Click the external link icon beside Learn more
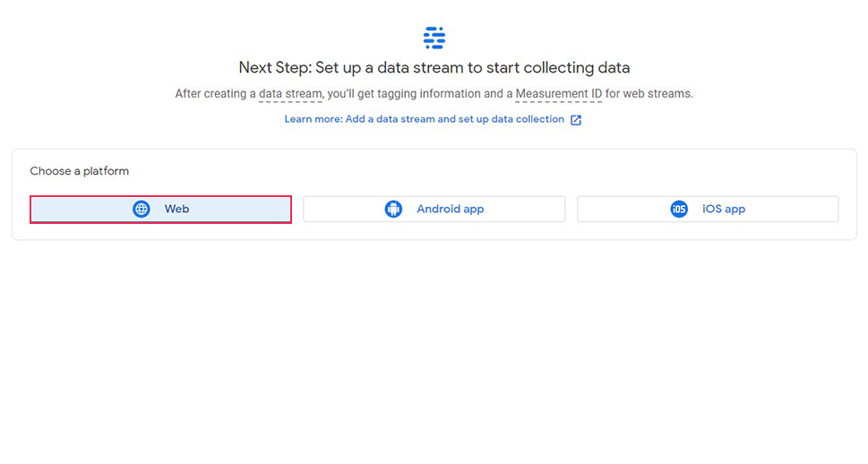Image resolution: width=868 pixels, height=464 pixels. tap(576, 120)
